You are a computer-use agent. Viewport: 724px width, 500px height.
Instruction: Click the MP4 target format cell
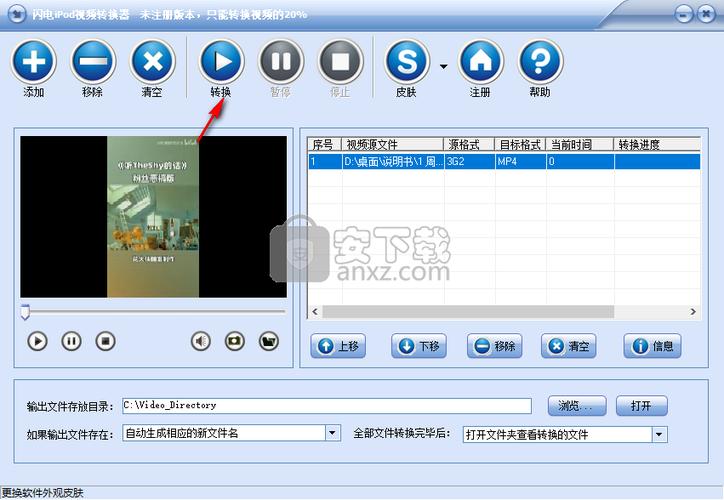(x=521, y=162)
